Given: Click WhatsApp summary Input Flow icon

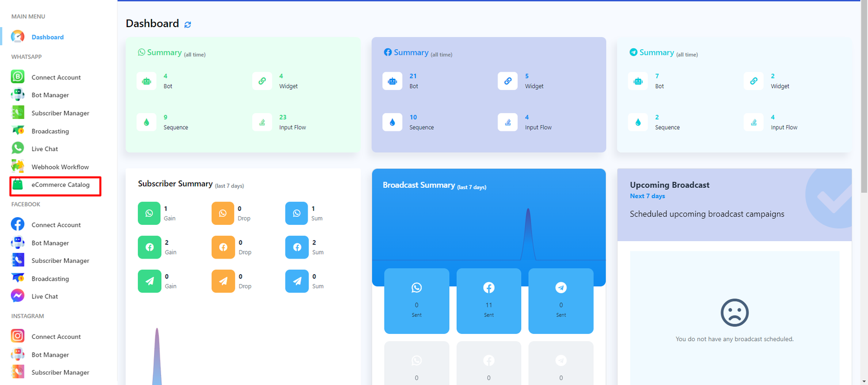Looking at the screenshot, I should [262, 122].
